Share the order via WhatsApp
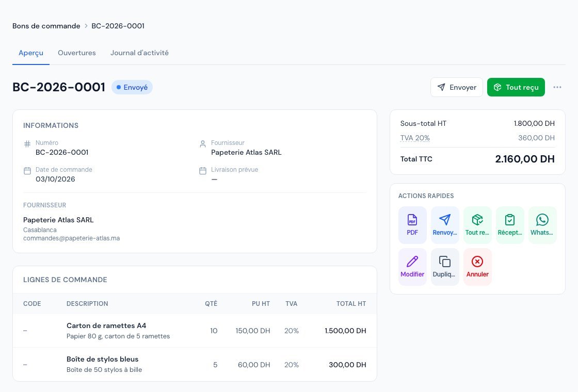Screen dimensions: 578x392 542,225
